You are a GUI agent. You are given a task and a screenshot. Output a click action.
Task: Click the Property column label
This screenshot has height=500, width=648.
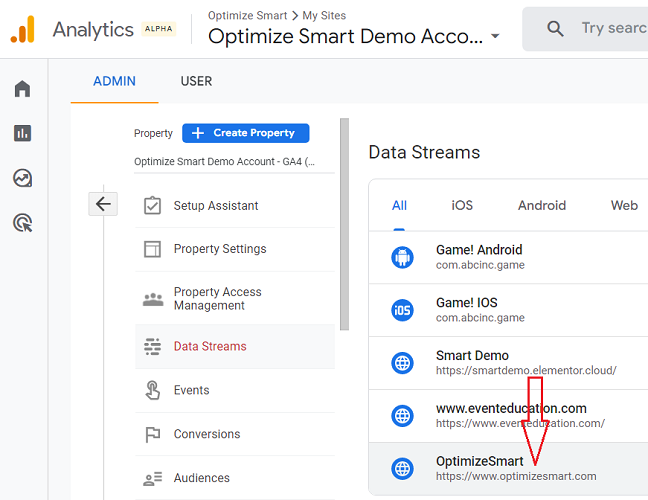pyautogui.click(x=153, y=133)
